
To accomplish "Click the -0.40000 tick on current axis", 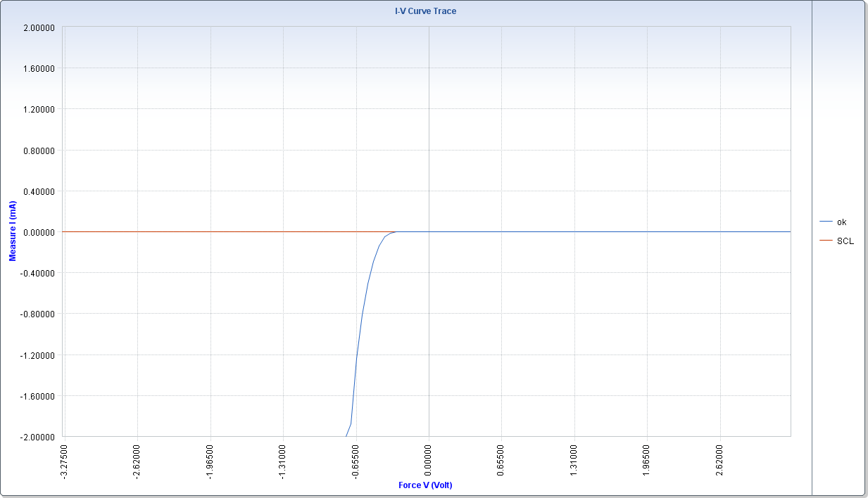I will click(x=38, y=273).
